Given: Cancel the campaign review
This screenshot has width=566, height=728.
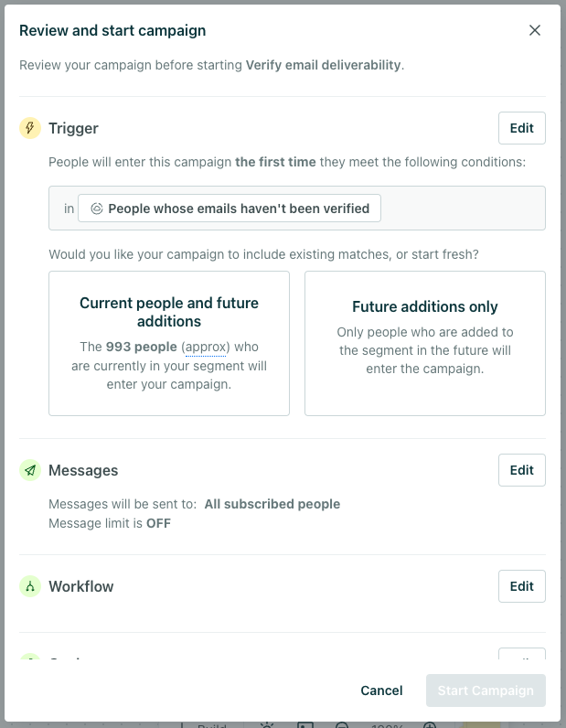Looking at the screenshot, I should click(381, 691).
